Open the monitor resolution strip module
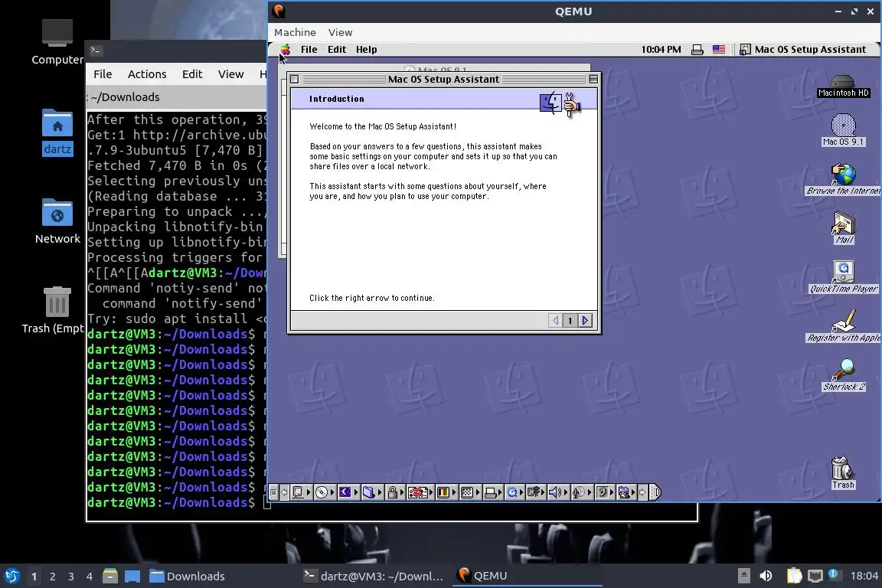 470,492
